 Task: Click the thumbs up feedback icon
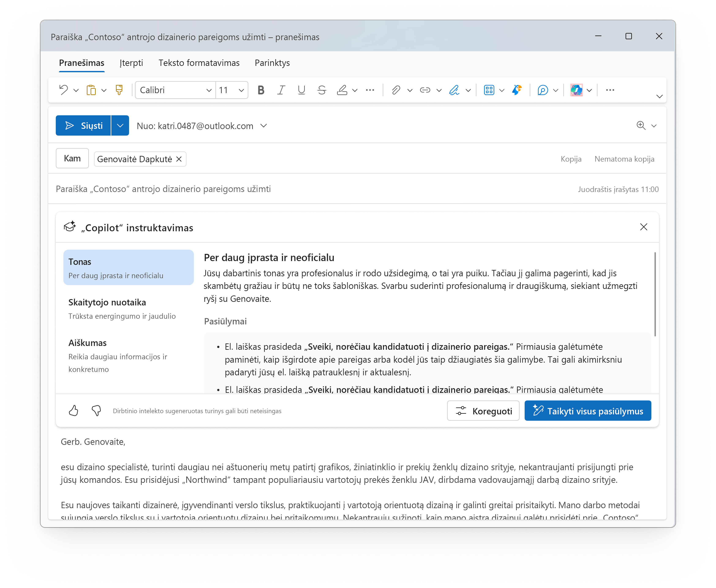74,411
